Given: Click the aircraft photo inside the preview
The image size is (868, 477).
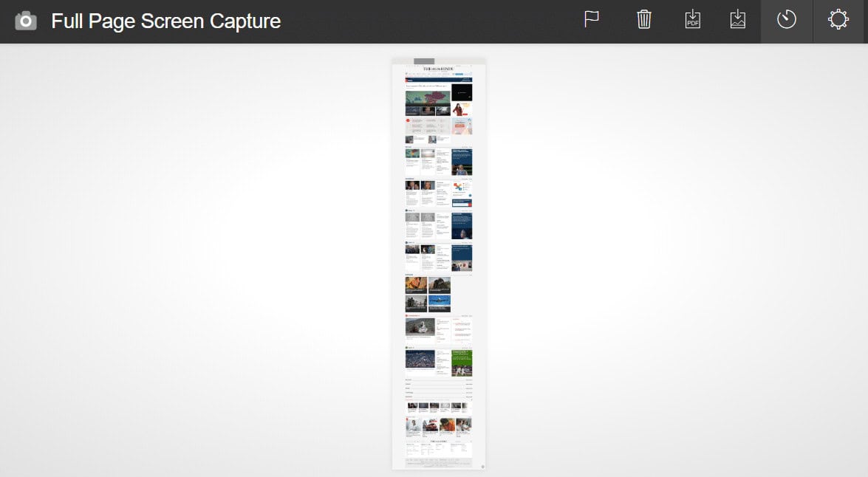Looking at the screenshot, I should tap(440, 301).
